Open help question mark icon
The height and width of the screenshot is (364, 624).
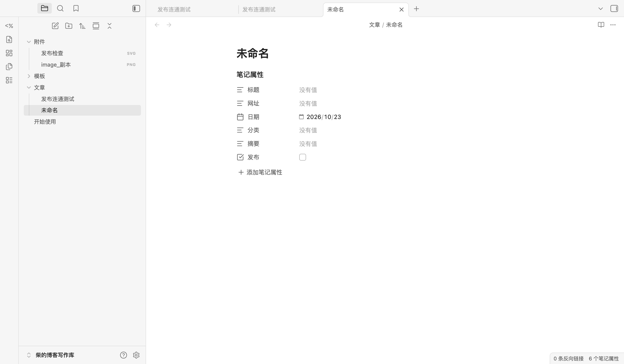click(x=124, y=355)
